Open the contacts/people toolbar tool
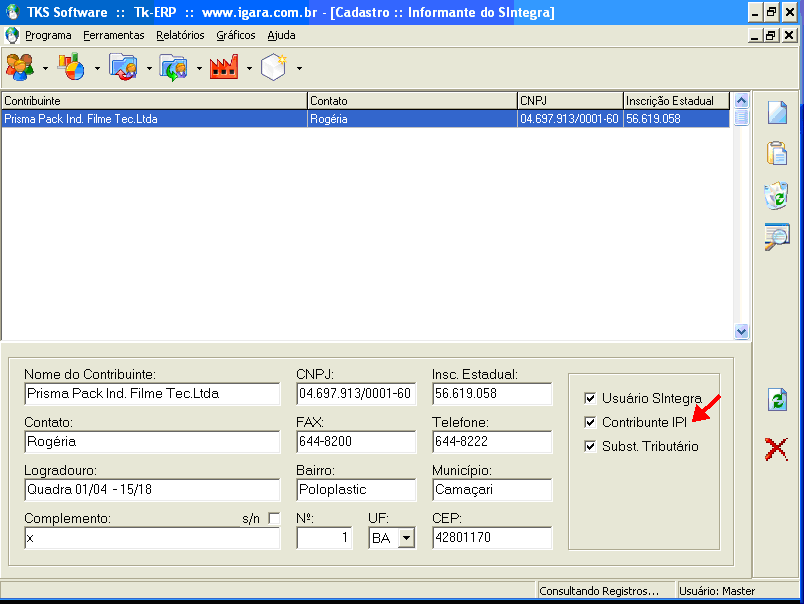The image size is (804, 604). click(x=18, y=67)
